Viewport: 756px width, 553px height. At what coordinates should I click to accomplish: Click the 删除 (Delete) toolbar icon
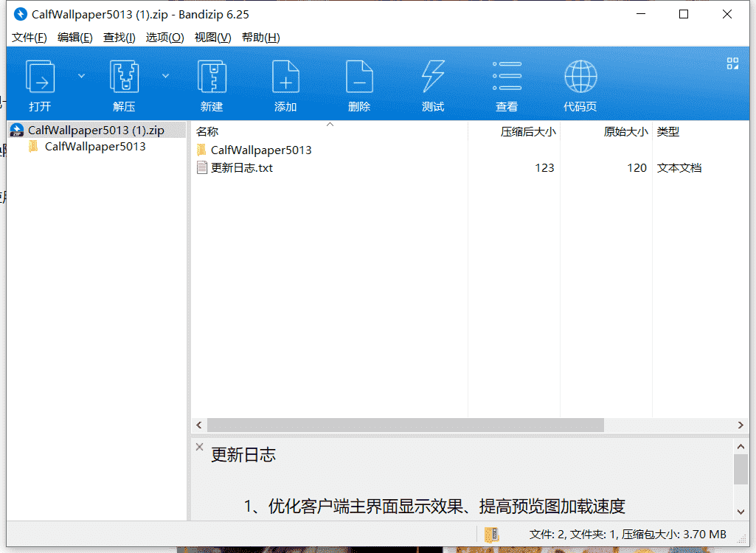[359, 77]
